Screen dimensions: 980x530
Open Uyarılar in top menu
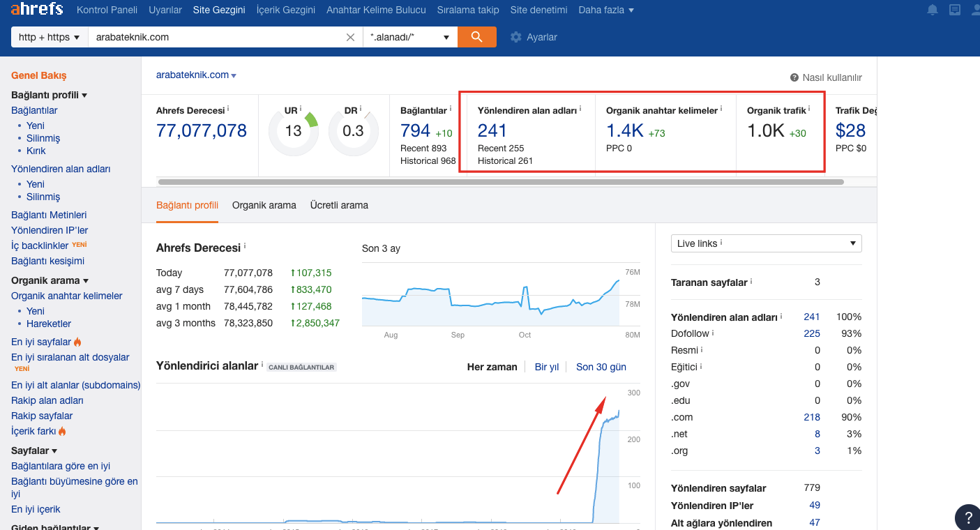[x=165, y=10]
